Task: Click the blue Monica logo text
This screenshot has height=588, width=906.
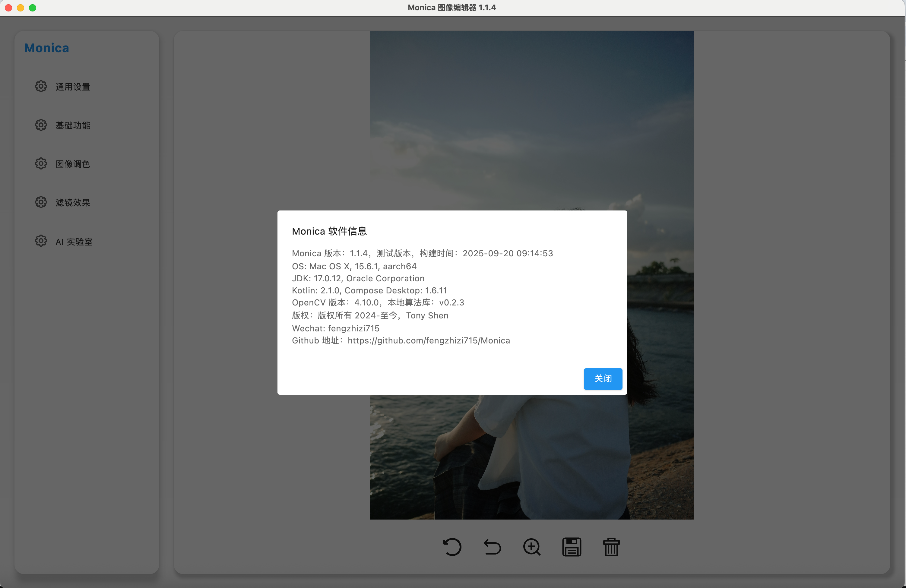Action: [x=46, y=48]
